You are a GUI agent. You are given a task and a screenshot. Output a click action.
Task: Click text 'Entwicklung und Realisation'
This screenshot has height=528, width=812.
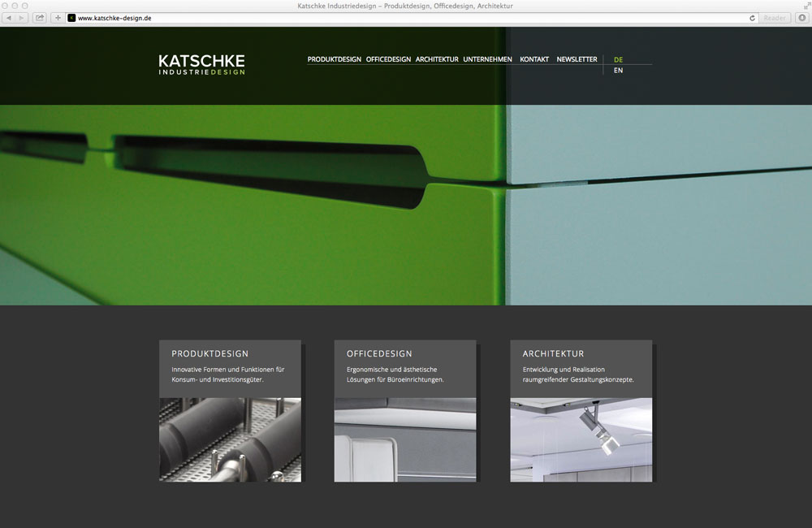tap(564, 370)
